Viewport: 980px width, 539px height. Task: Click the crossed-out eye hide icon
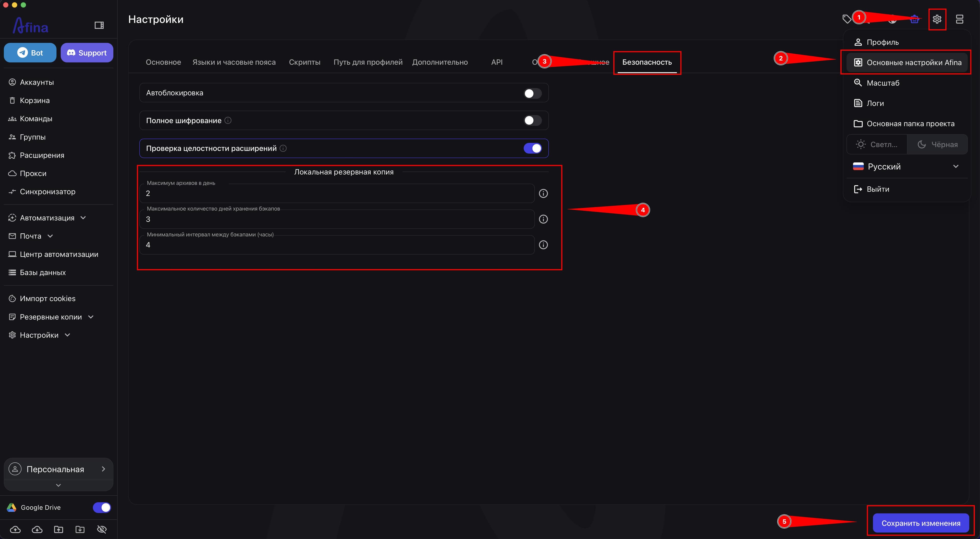[x=102, y=529]
